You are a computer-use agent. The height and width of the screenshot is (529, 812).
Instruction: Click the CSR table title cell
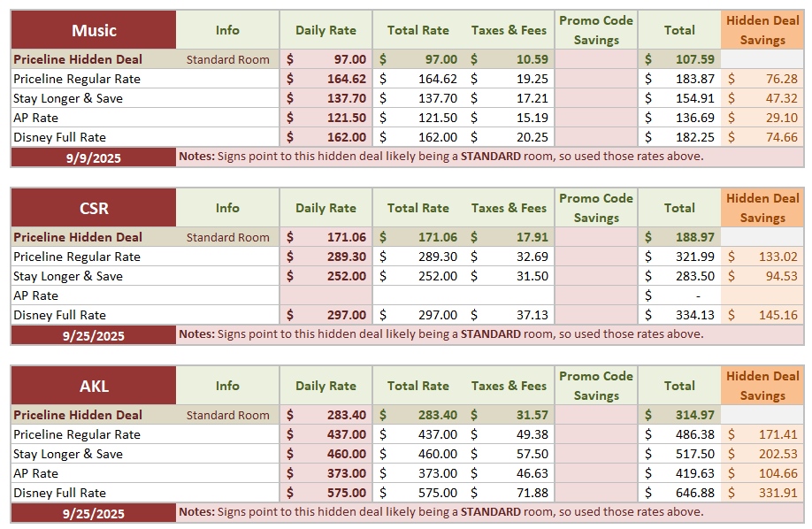(x=94, y=208)
